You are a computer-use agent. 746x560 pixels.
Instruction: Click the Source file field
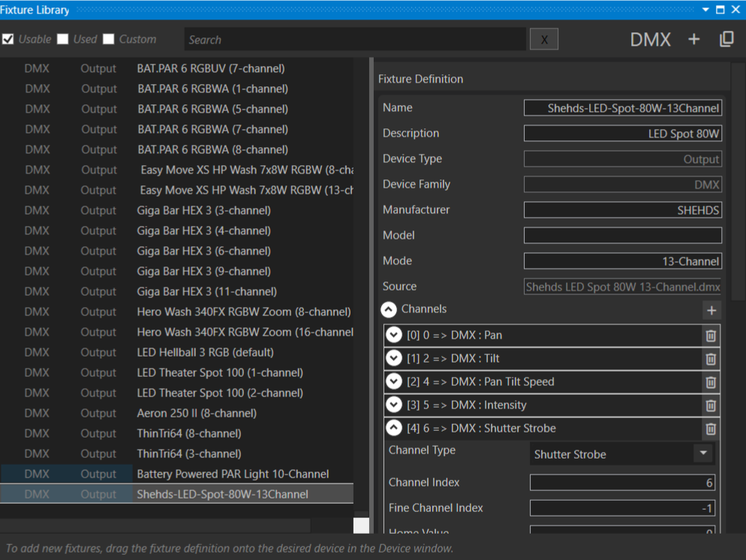(623, 287)
